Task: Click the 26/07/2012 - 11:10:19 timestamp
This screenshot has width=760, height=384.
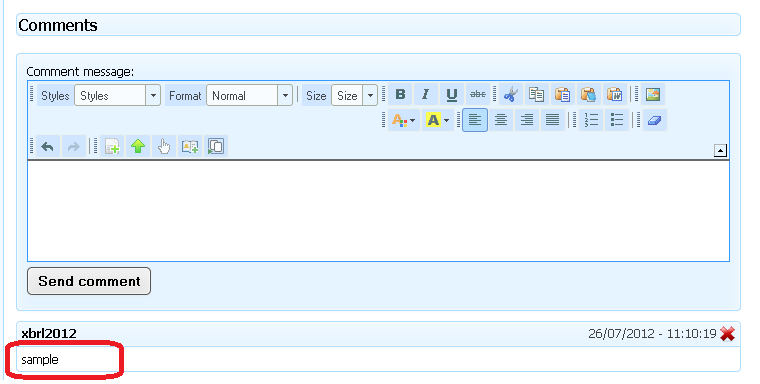Action: [652, 334]
